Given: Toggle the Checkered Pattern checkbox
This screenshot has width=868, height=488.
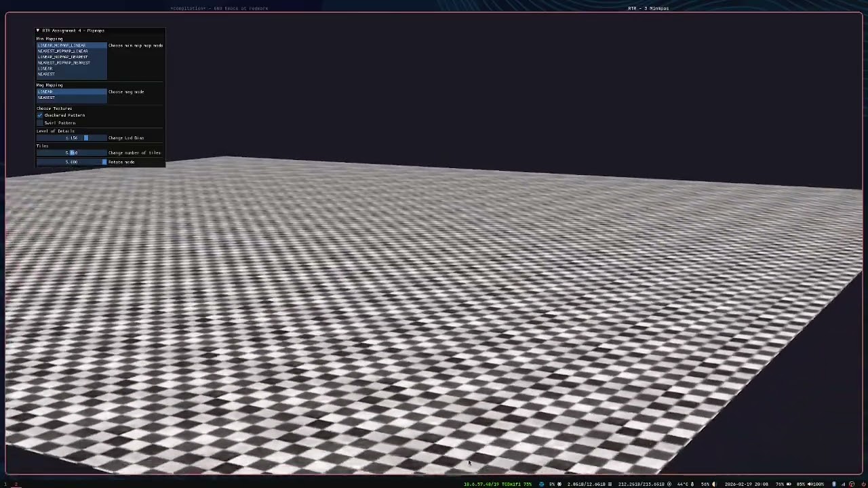Looking at the screenshot, I should pos(40,115).
